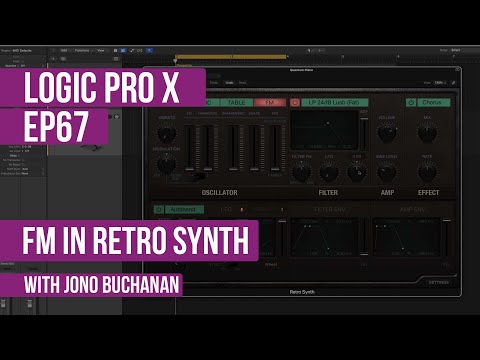The width and height of the screenshot is (480, 360).
Task: Click the plugin Undo button
Action: 229,82
